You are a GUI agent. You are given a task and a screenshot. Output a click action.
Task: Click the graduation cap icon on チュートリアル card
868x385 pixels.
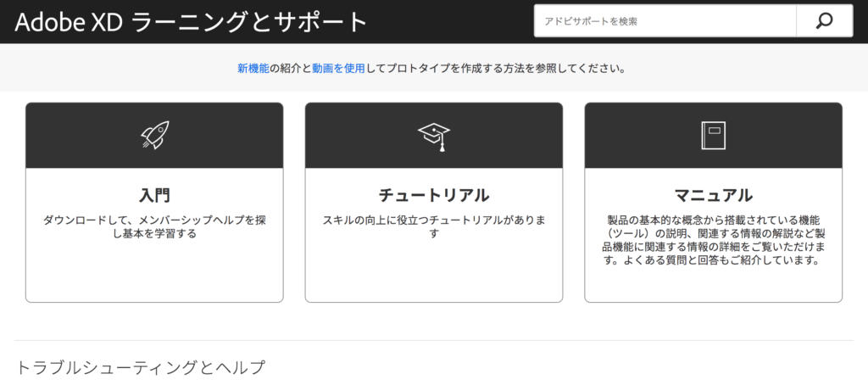click(434, 137)
